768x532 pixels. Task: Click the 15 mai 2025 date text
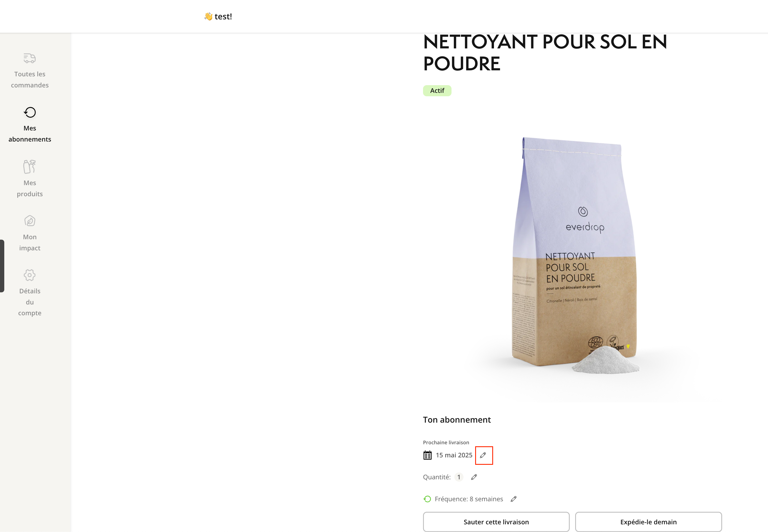454,455
